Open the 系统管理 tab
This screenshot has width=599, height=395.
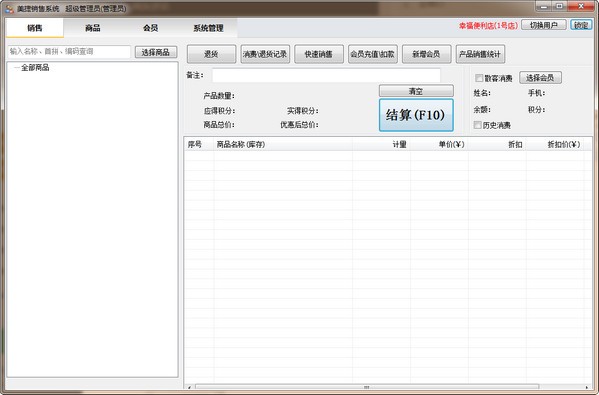(208, 28)
